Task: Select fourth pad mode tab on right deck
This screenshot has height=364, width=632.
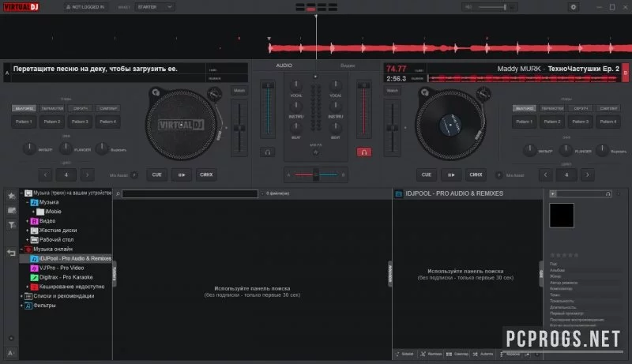Action: pyautogui.click(x=608, y=108)
